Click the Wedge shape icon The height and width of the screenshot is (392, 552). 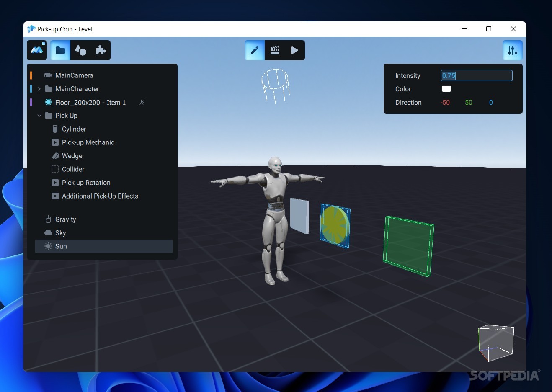[55, 156]
